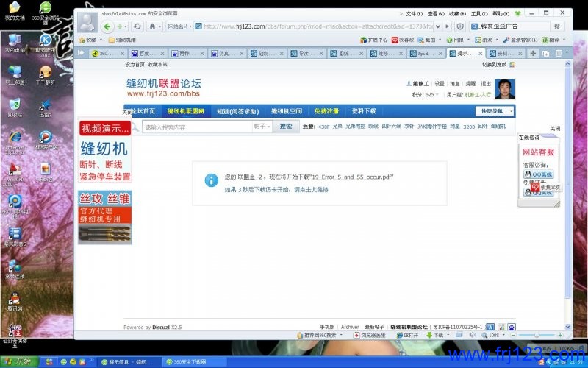Click the new tab plus icon

coord(533,54)
